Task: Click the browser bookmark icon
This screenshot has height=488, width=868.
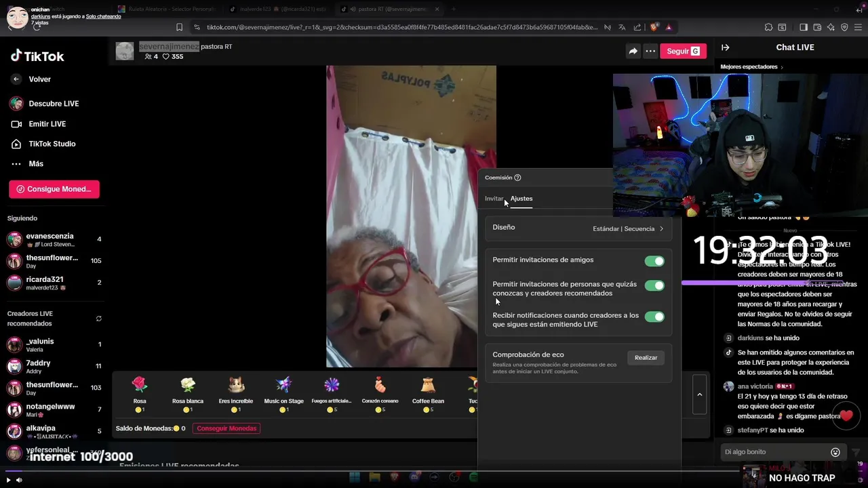Action: 179,27
